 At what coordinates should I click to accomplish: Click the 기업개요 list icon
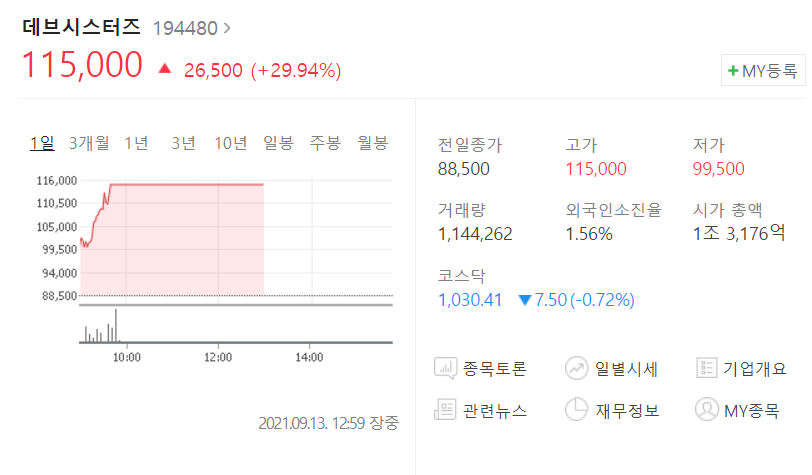coord(707,368)
